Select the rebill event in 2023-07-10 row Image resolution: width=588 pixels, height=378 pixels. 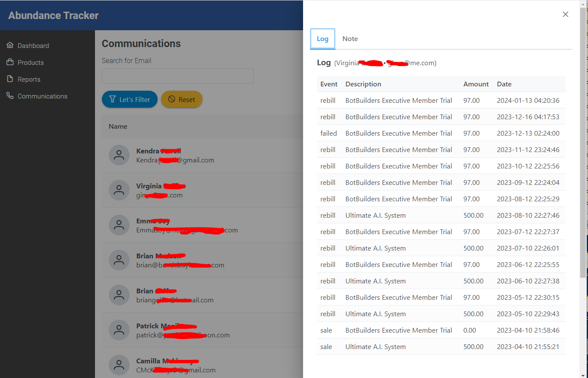[328, 248]
